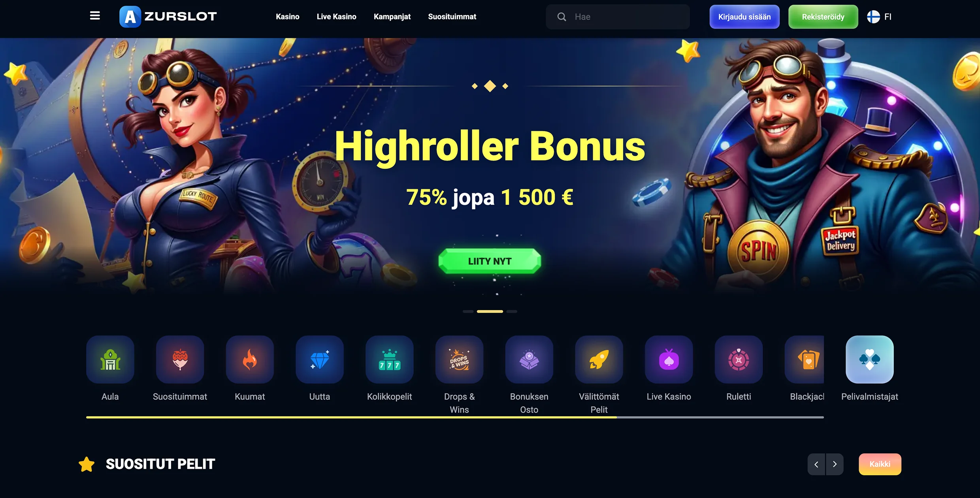980x498 pixels.
Task: Open the Ruletti roulette category
Action: click(x=739, y=359)
